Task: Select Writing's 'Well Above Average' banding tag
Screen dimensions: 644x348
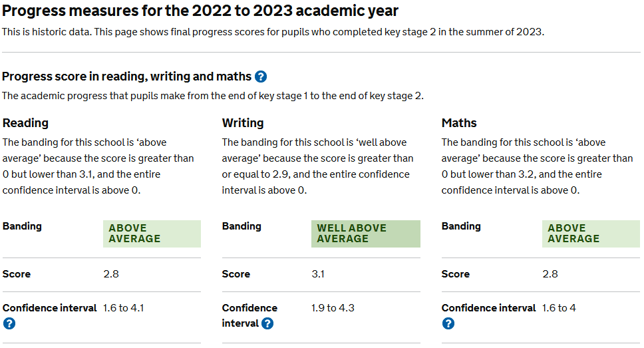Action: (x=365, y=234)
